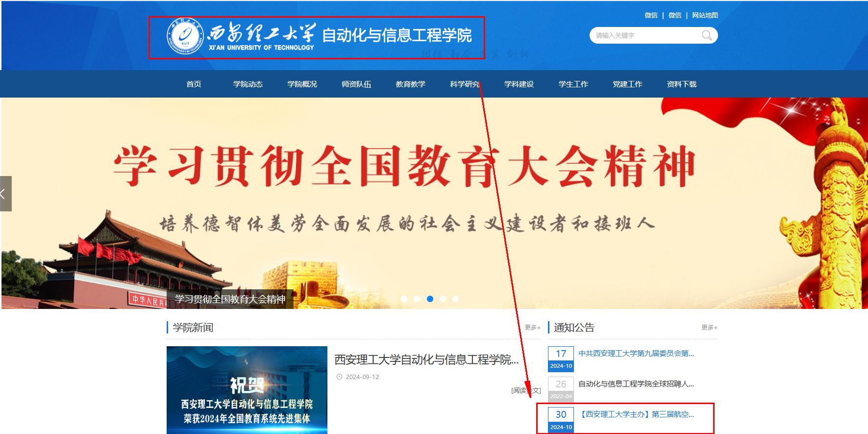Open news headline 西安理工大学自动化与信息工程学院...

coord(426,359)
